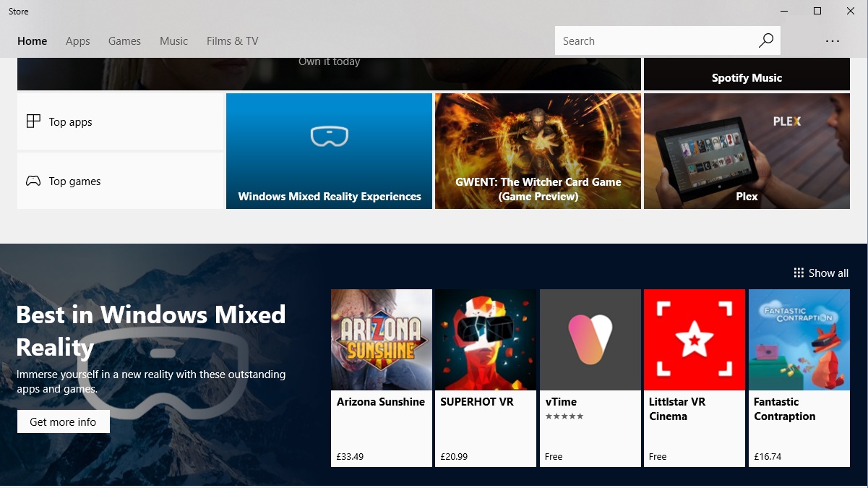Click the Mixed Reality headset icon

click(x=329, y=136)
